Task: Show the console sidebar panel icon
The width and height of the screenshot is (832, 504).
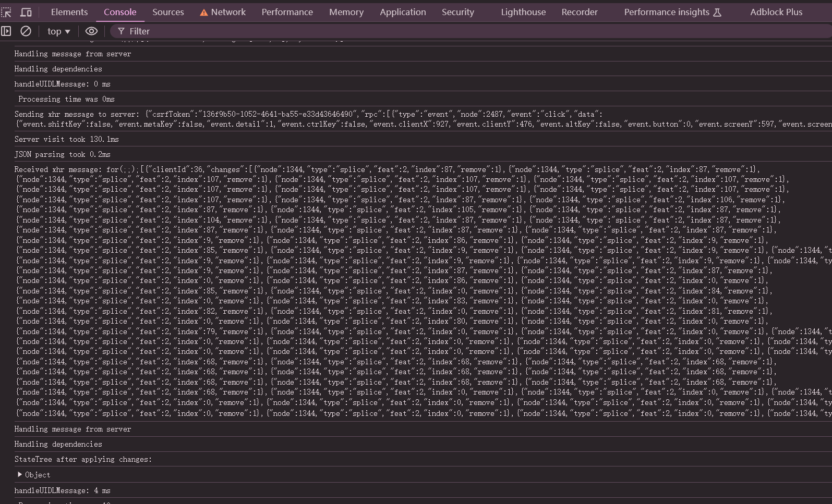Action: coord(6,31)
